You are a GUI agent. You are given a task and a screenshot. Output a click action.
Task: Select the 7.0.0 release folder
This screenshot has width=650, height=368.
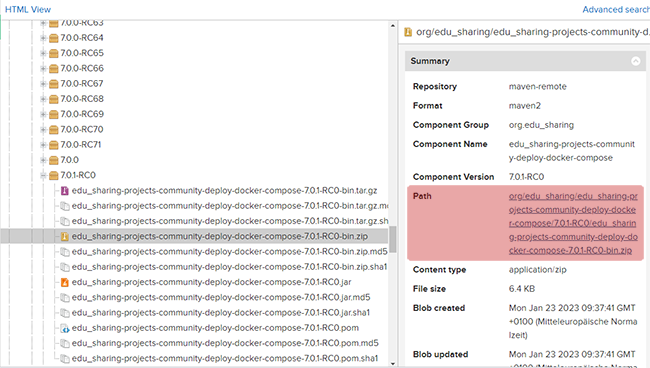[x=69, y=160]
